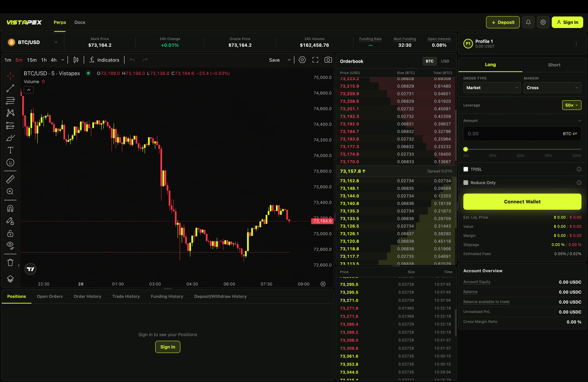Screen dimensions: 588x382
Task: Click Sign In in the header
Action: click(x=567, y=22)
